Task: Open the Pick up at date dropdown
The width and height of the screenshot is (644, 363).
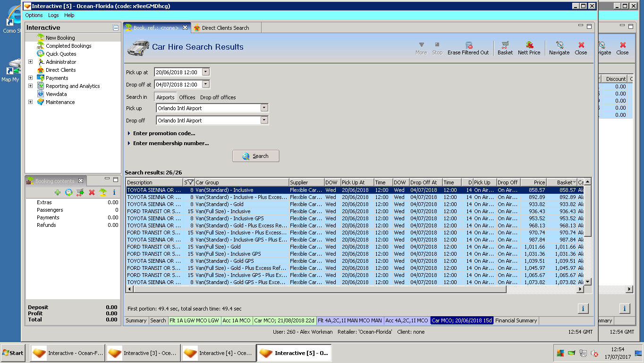Action: [205, 72]
